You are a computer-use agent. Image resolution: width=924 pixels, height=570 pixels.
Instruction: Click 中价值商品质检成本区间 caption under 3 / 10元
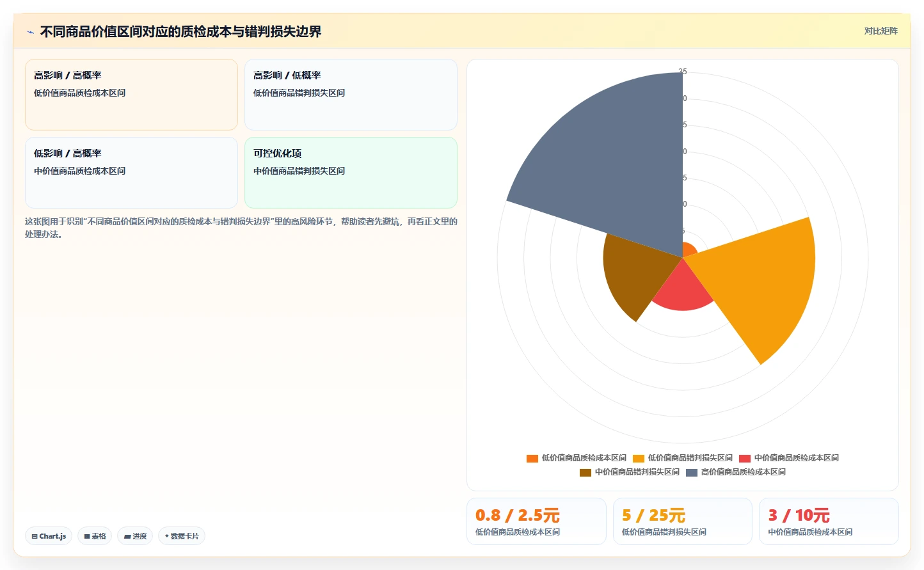point(810,532)
